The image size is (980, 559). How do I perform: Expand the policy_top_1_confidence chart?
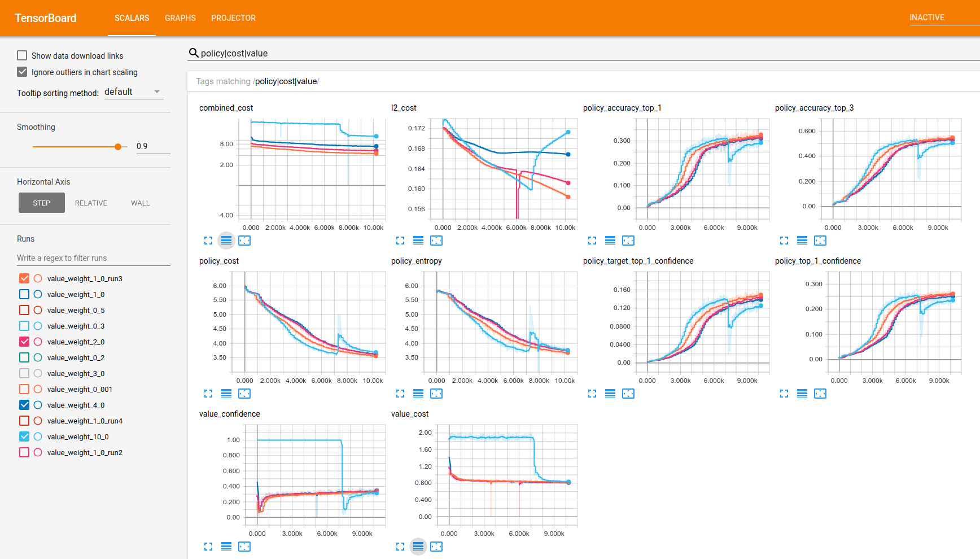[x=784, y=394]
